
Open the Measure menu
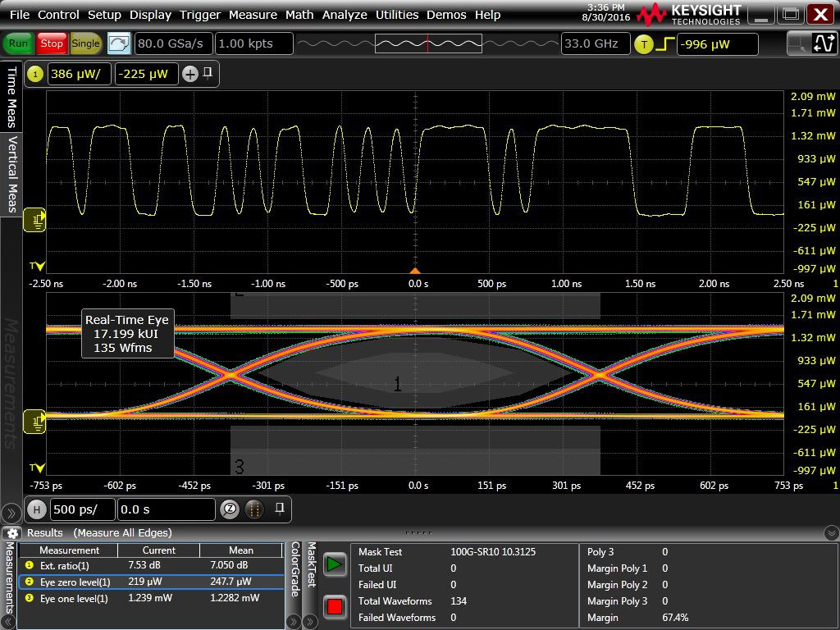253,15
